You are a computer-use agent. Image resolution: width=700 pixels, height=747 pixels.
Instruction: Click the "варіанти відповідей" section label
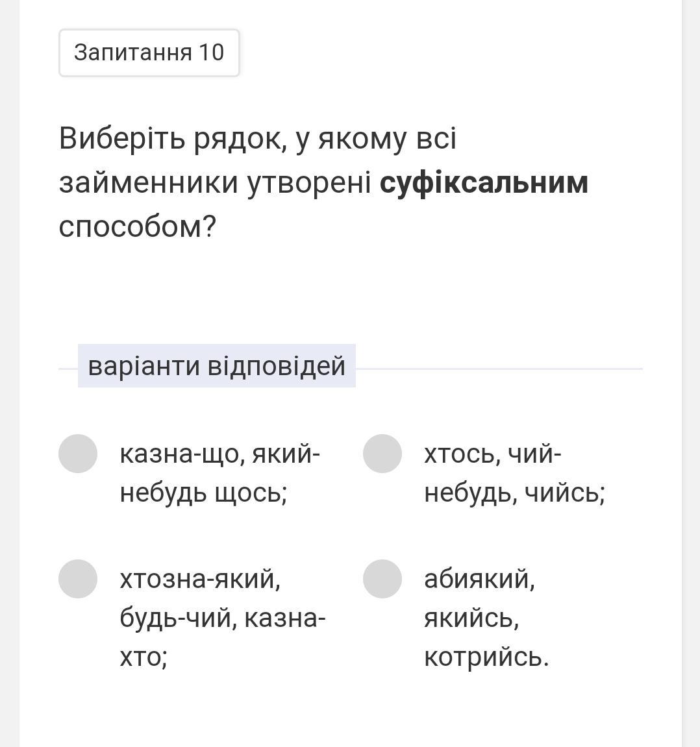[216, 366]
